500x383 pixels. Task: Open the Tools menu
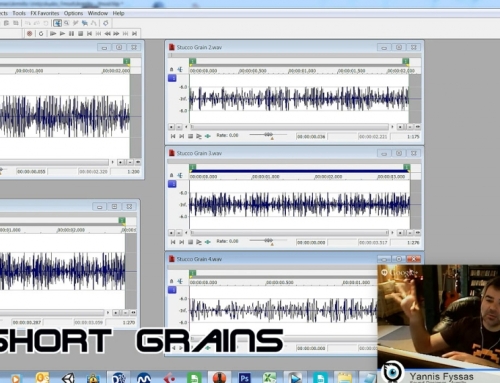click(19, 13)
